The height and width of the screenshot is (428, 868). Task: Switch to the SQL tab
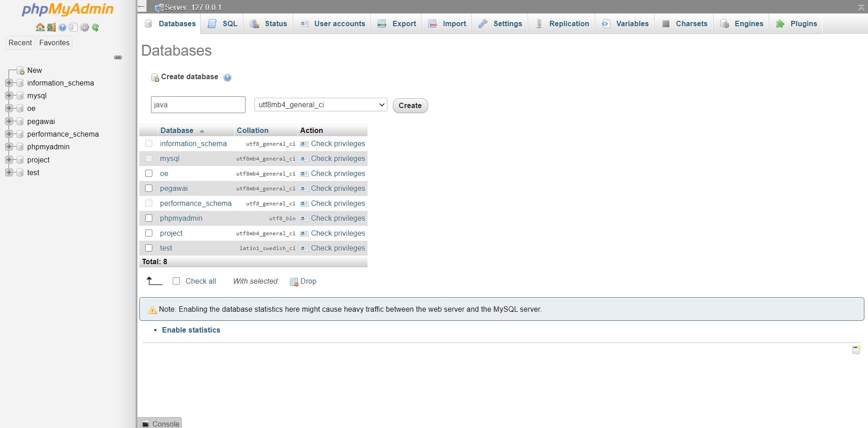coord(222,24)
